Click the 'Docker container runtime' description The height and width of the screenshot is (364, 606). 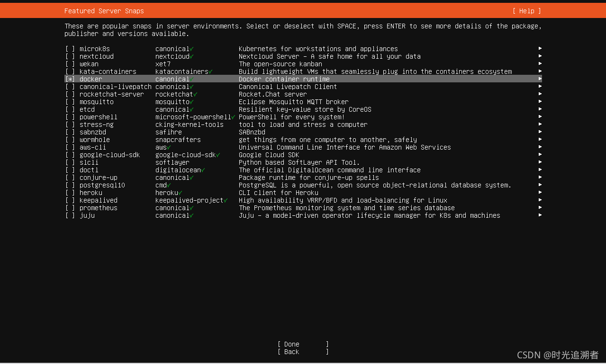(x=284, y=79)
